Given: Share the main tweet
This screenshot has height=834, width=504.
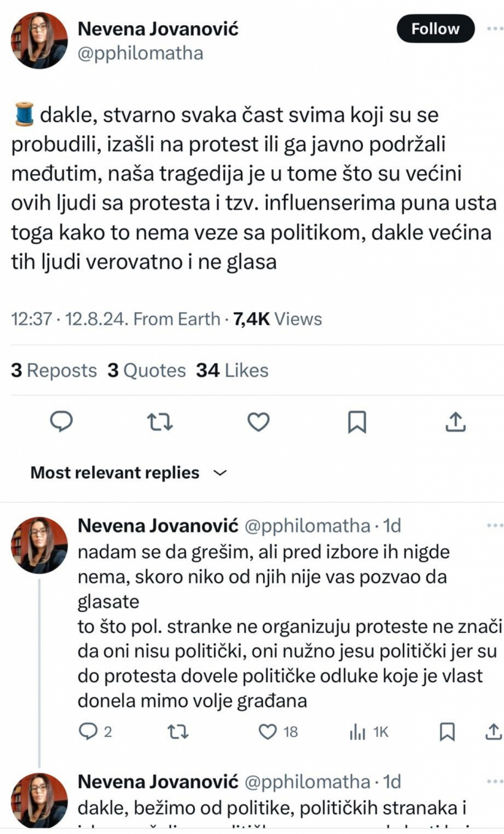Looking at the screenshot, I should [x=455, y=421].
